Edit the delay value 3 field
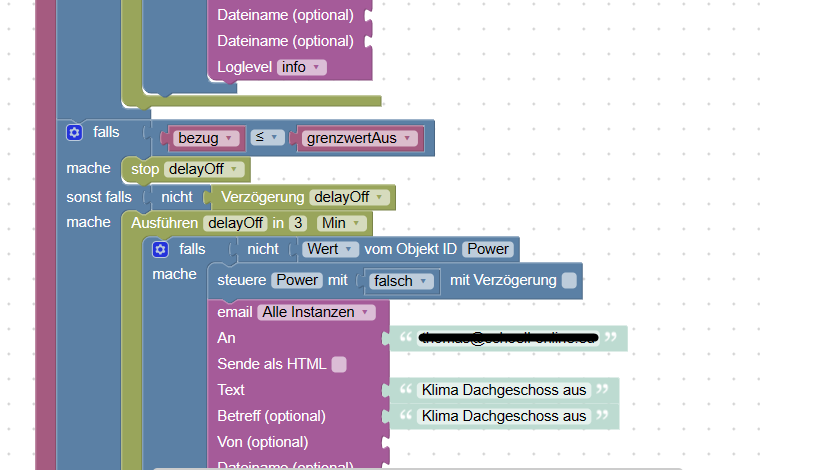 (x=298, y=223)
